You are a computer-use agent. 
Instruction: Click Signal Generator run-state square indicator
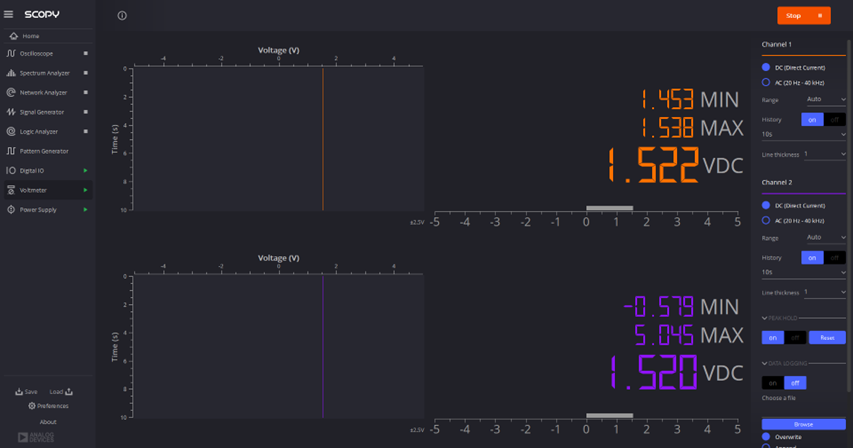click(x=85, y=112)
